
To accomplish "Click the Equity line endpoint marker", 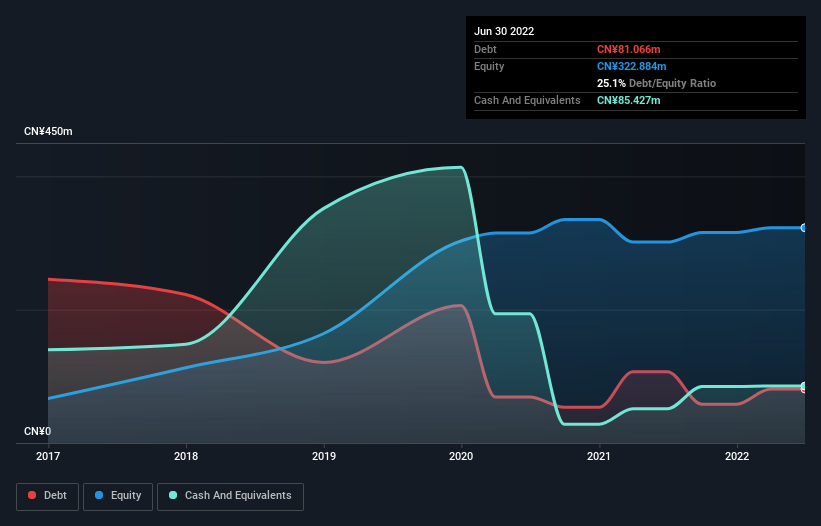I will coord(804,228).
